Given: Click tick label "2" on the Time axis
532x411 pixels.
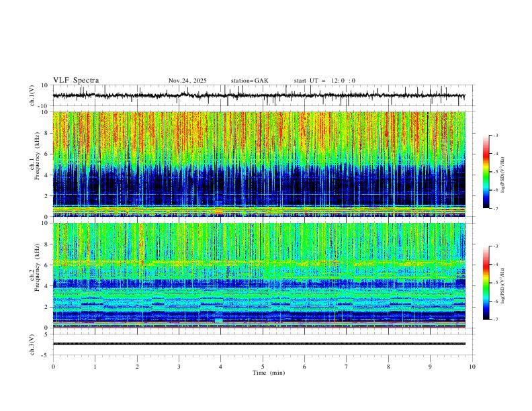Looking at the screenshot, I should click(137, 367).
